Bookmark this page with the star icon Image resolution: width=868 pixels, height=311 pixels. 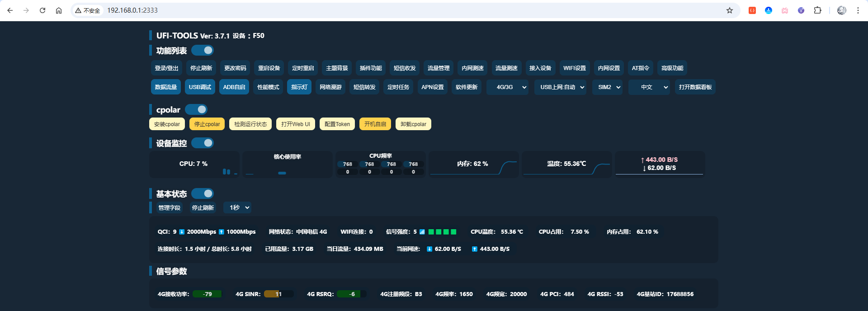tap(729, 10)
